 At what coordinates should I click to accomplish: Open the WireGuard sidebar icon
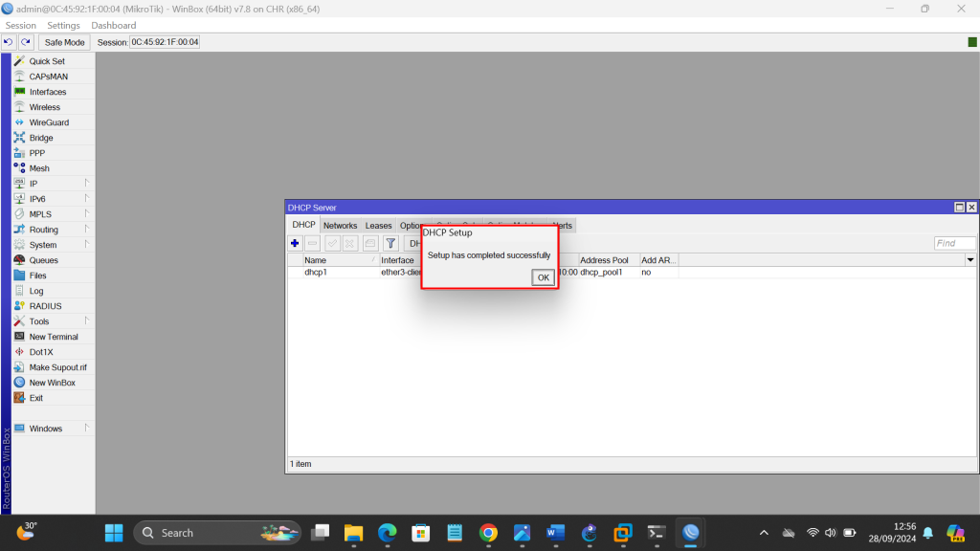pos(19,122)
